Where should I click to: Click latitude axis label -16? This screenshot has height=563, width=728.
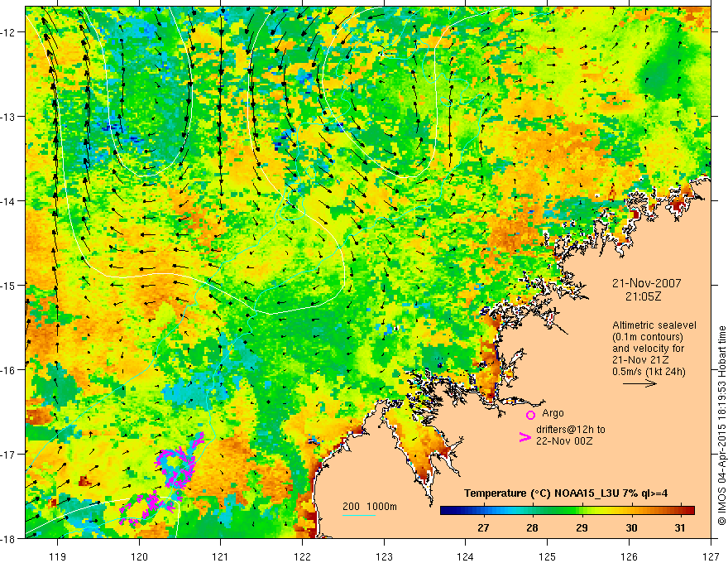(9, 370)
